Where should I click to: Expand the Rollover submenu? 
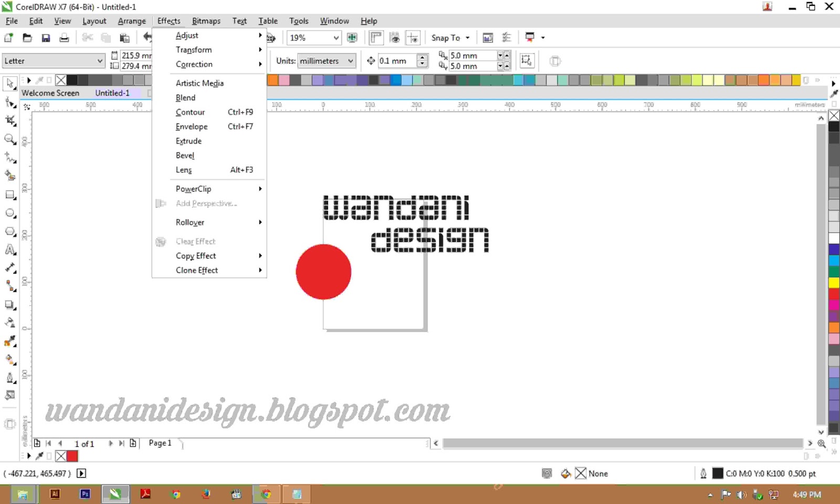209,223
